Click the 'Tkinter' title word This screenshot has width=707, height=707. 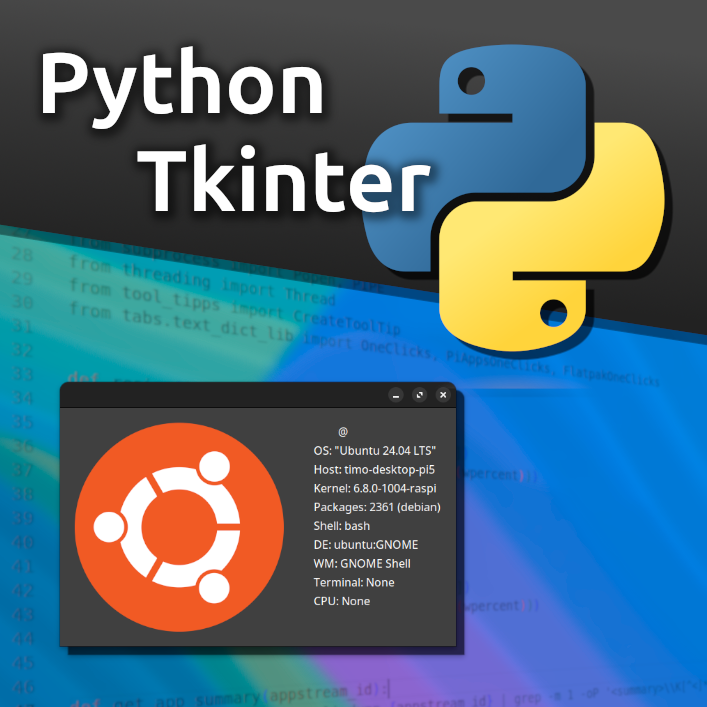click(284, 179)
